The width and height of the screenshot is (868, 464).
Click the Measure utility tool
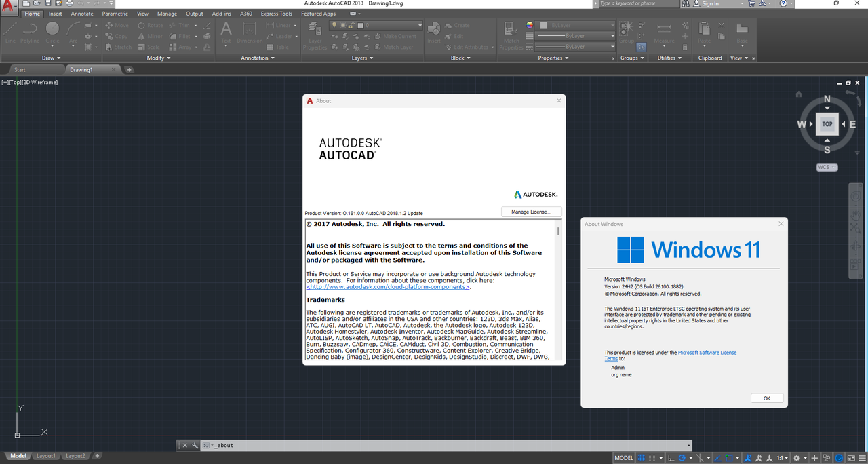pyautogui.click(x=664, y=33)
